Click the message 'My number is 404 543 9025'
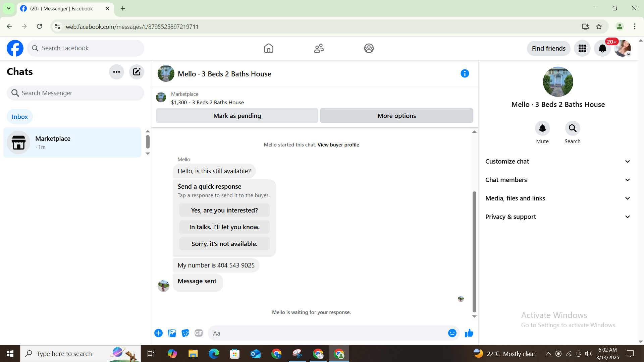Viewport: 644px width, 362px height. point(216,265)
